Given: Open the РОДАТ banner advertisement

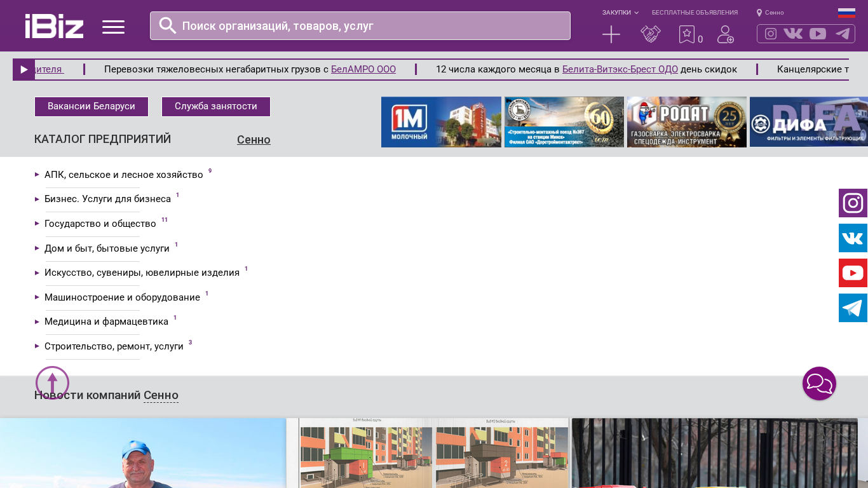Looking at the screenshot, I should 687,122.
